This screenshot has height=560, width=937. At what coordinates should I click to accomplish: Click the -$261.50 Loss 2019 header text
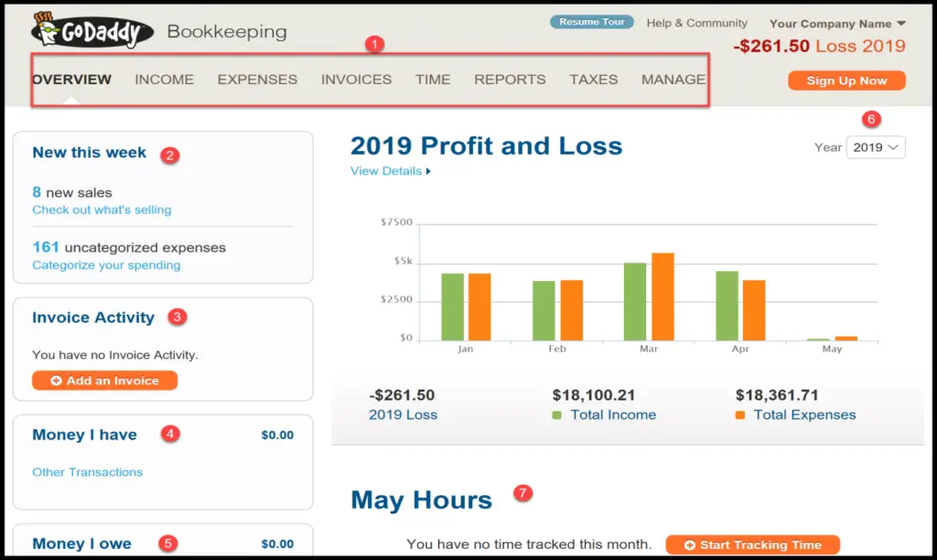819,46
